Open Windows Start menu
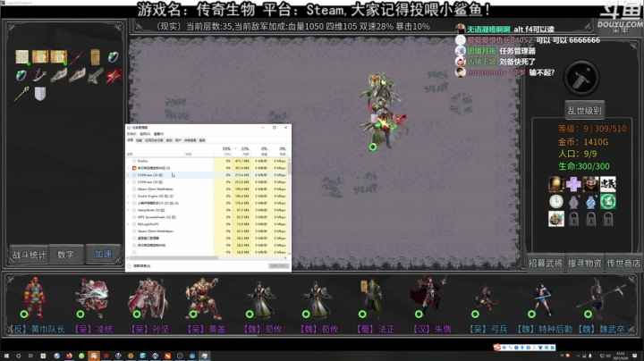 [6, 356]
